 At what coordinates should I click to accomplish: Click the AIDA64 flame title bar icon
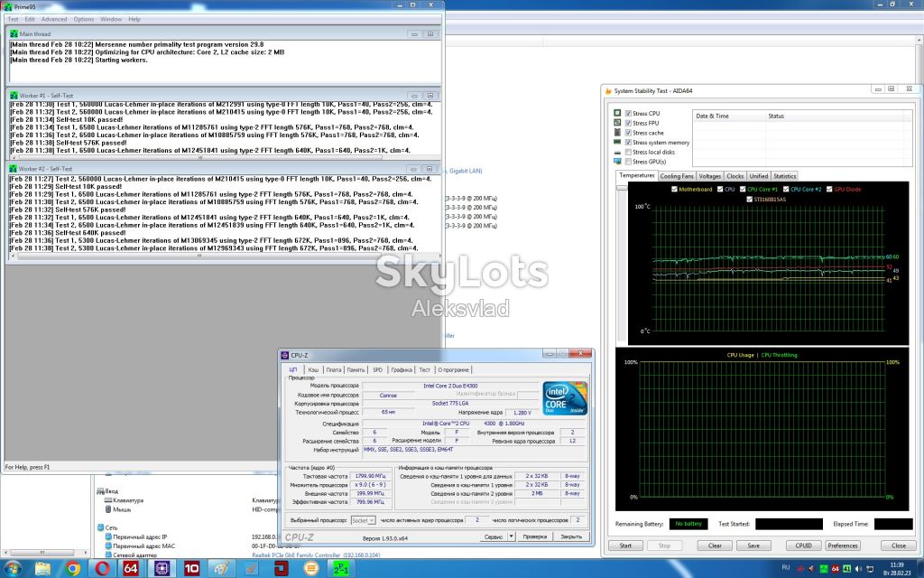(x=608, y=91)
